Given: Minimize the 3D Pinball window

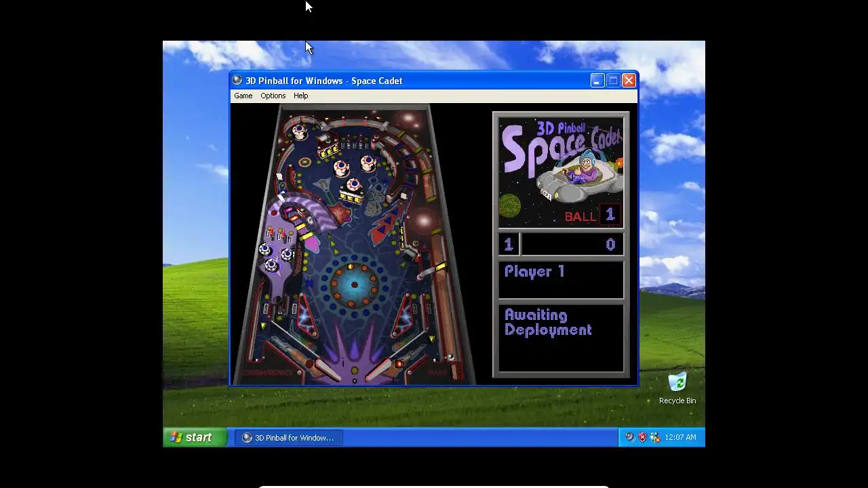Looking at the screenshot, I should [x=597, y=80].
